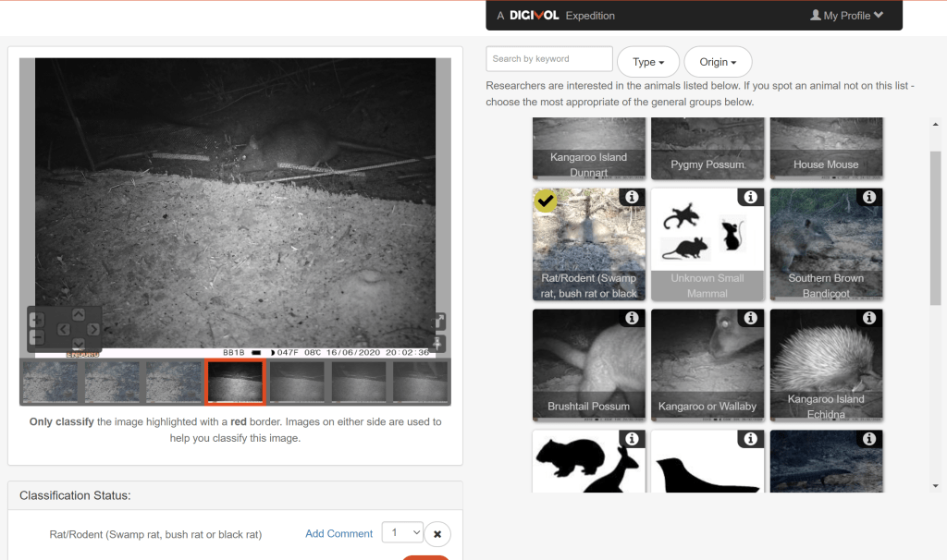The height and width of the screenshot is (560, 947).
Task: Remove the Rat/Rodent classification entry
Action: [437, 534]
